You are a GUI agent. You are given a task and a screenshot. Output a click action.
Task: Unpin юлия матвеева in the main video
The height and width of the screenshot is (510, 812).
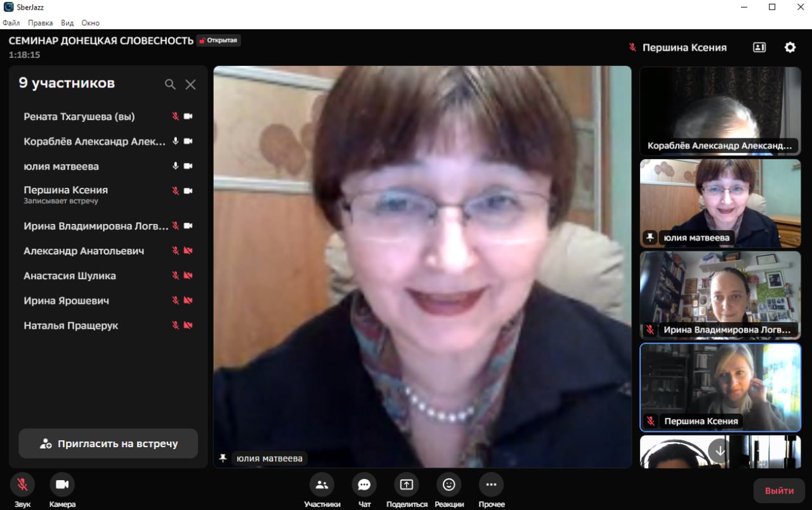click(x=223, y=458)
